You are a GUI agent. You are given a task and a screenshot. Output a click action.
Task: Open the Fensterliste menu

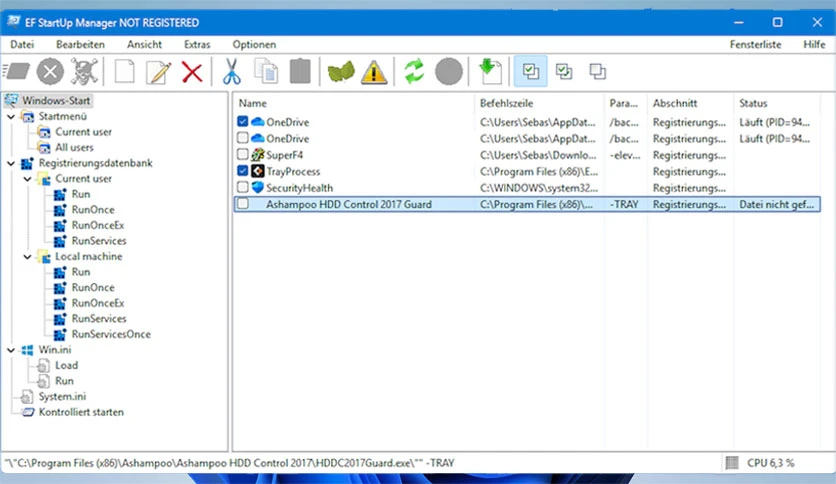[755, 44]
